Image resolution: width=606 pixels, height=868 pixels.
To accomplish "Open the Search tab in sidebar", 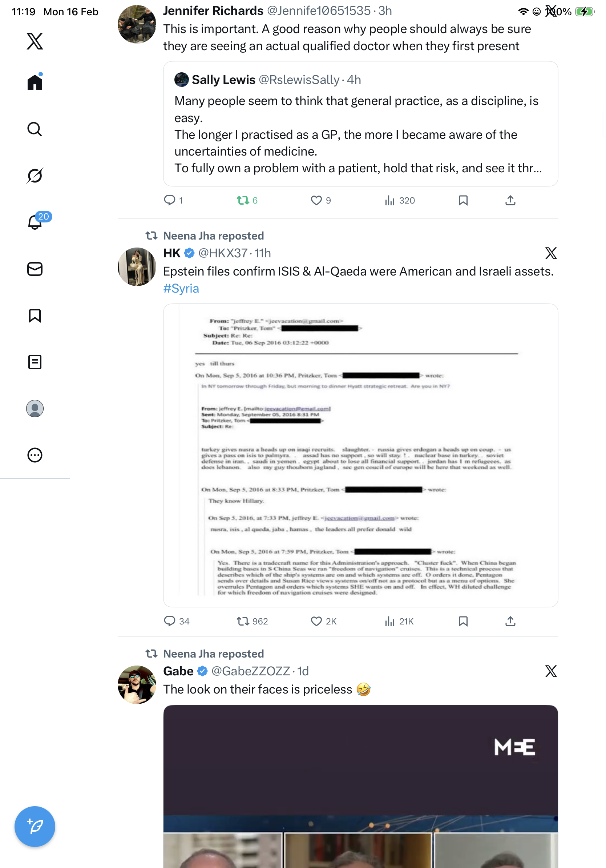I will tap(35, 129).
